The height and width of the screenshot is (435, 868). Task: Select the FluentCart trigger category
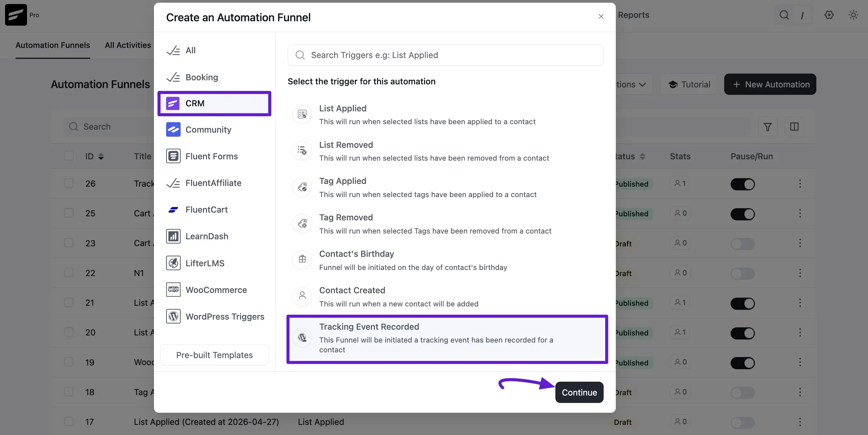(214, 210)
